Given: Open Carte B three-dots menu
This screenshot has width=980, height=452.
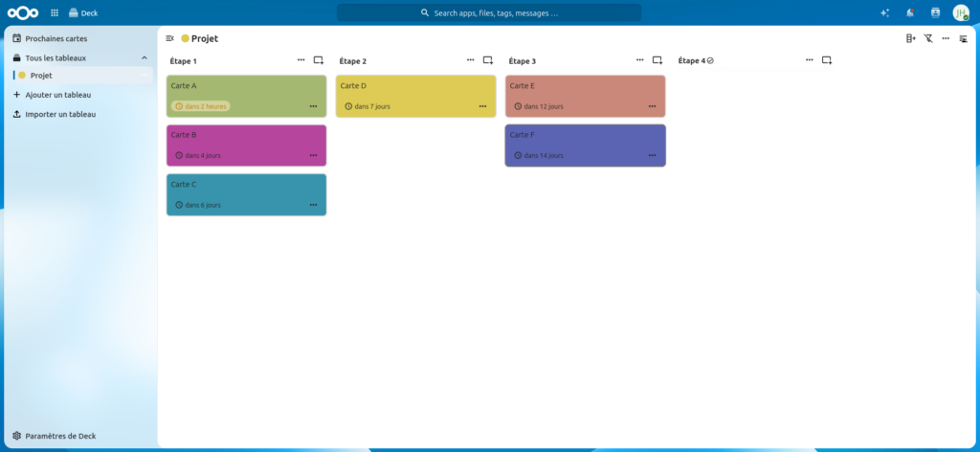Looking at the screenshot, I should click(313, 155).
